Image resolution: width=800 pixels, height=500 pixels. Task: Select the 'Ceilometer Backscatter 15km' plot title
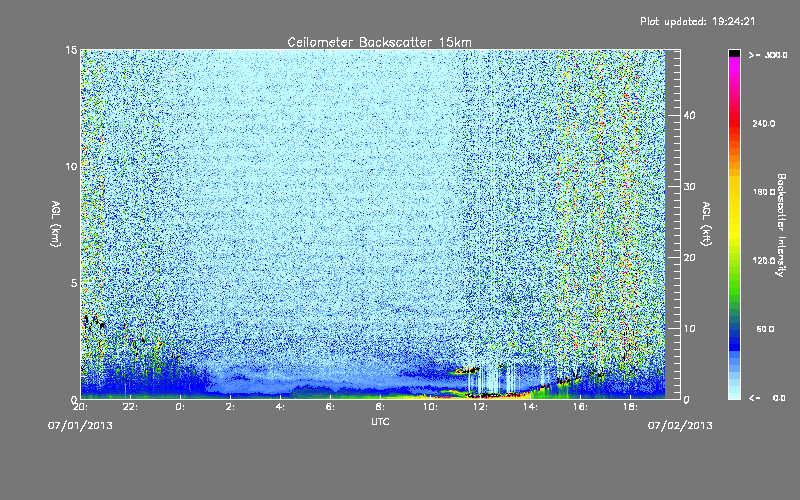(x=380, y=42)
